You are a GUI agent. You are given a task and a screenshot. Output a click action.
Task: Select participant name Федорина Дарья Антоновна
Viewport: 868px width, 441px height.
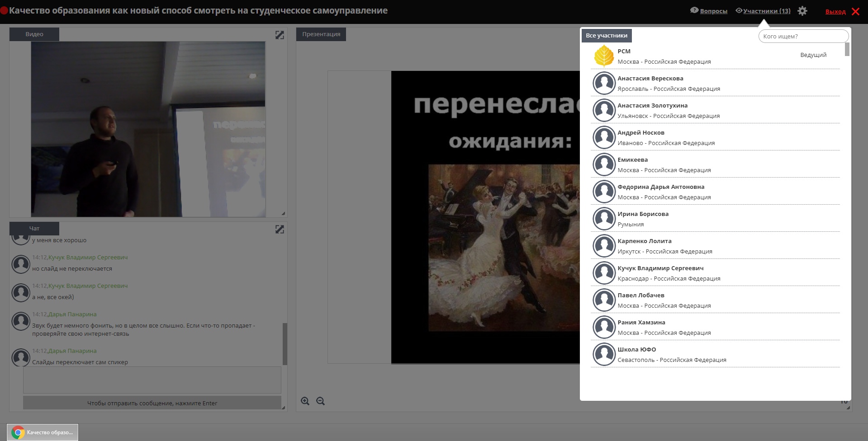click(661, 187)
